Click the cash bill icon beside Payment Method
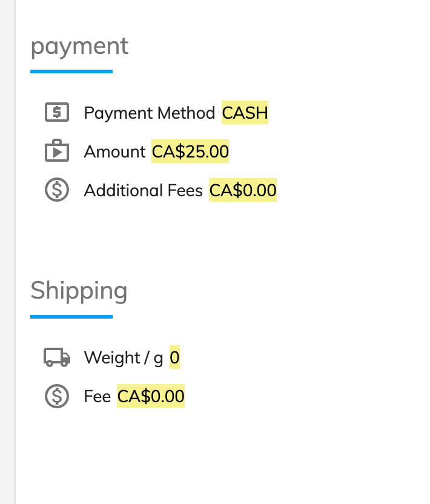Screen dimensions: 430x504 pos(57,112)
